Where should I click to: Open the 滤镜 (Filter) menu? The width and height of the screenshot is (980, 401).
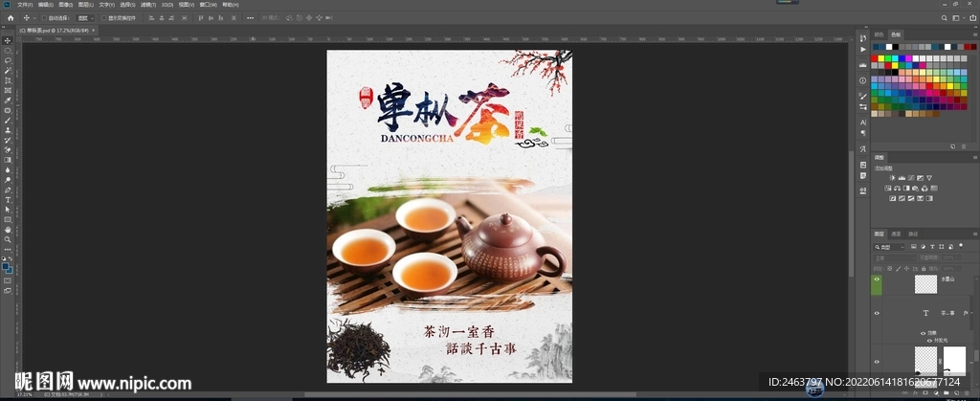pyautogui.click(x=148, y=5)
